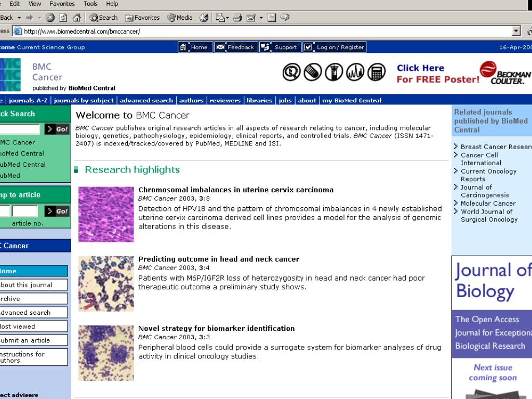Screen dimensions: 532x399
Task: Open the Favorites menu
Action: (x=62, y=4)
